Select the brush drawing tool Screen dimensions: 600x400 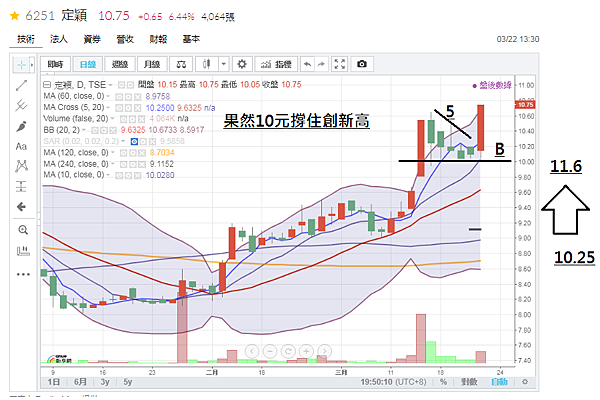click(x=21, y=126)
